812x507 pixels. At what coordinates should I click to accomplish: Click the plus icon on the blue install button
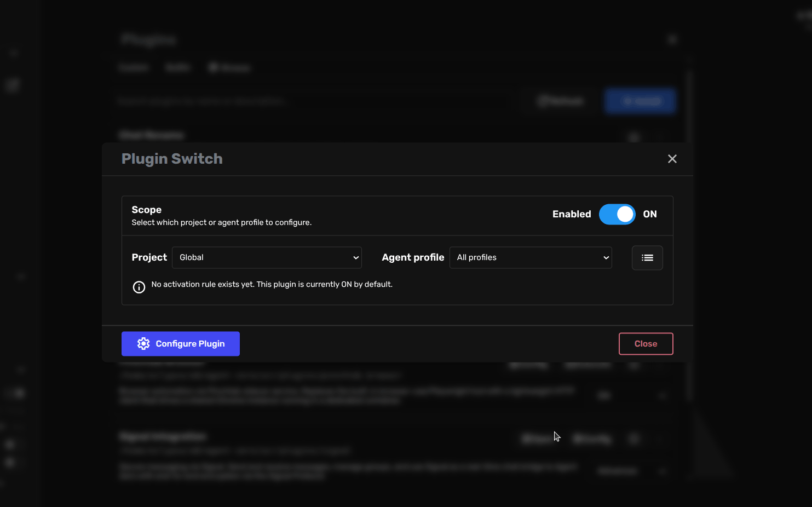pyautogui.click(x=627, y=101)
